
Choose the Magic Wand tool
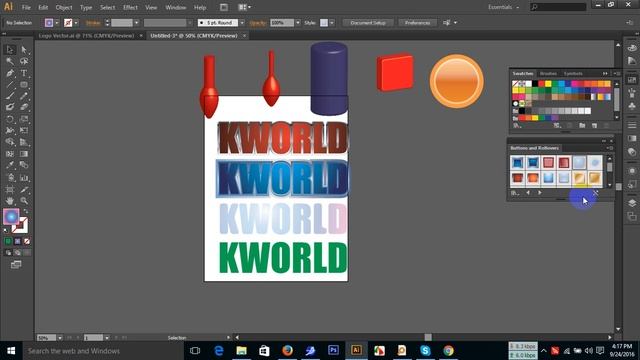pos(10,61)
